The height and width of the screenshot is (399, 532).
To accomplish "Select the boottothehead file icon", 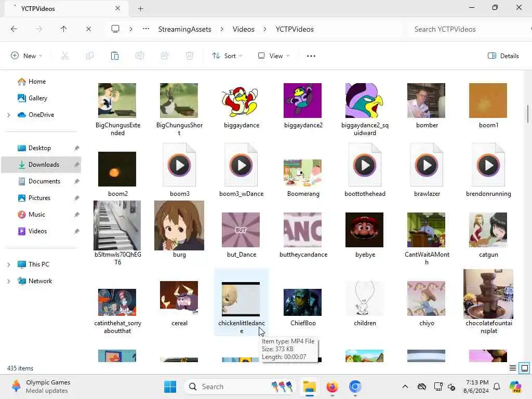I will point(365,165).
